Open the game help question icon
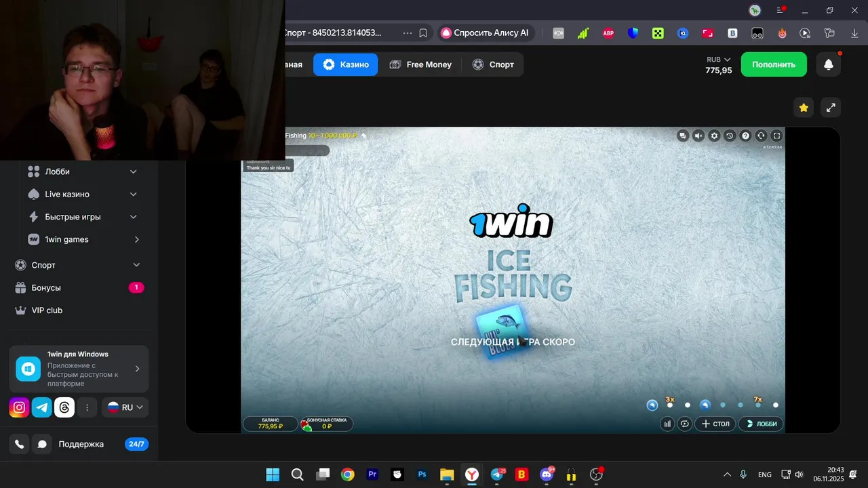 pos(745,136)
